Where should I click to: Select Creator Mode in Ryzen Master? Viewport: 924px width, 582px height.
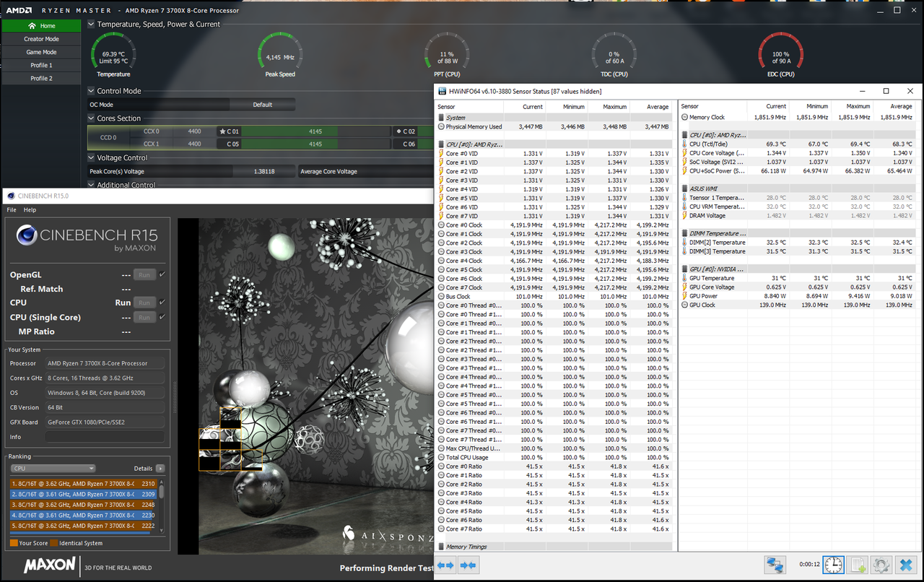click(41, 39)
